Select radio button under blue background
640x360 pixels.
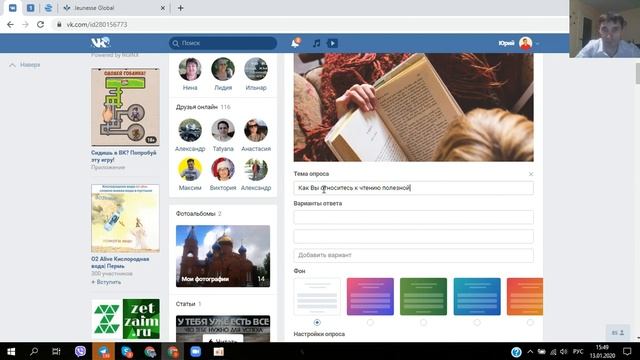477,322
